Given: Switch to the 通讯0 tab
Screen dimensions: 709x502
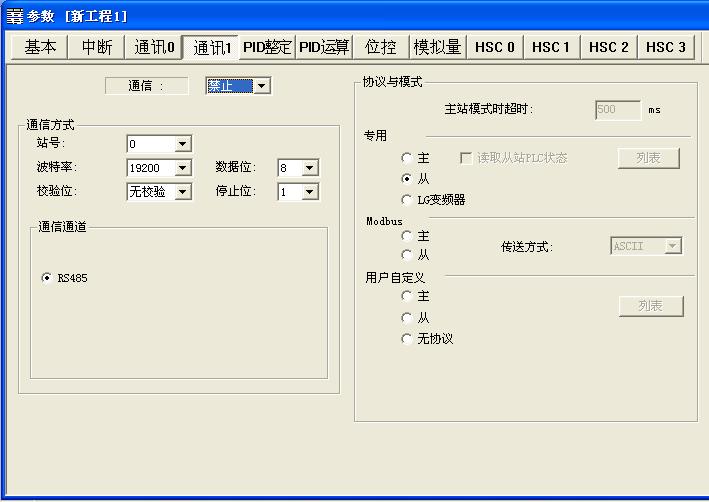Looking at the screenshot, I should point(154,47).
